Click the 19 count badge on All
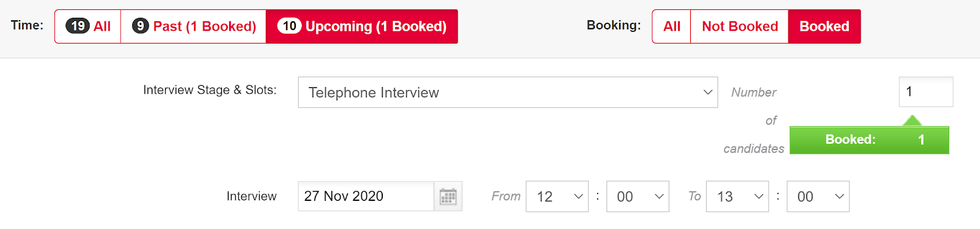 (78, 26)
